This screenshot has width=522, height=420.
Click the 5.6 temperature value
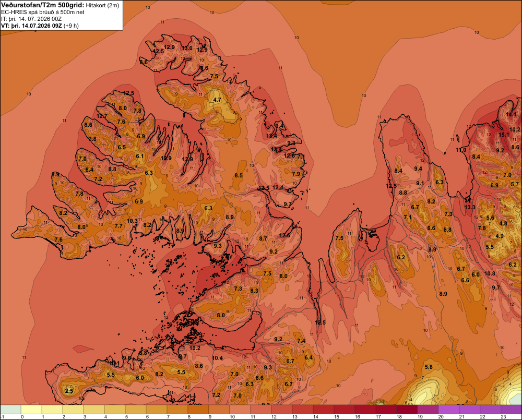(x=490, y=218)
